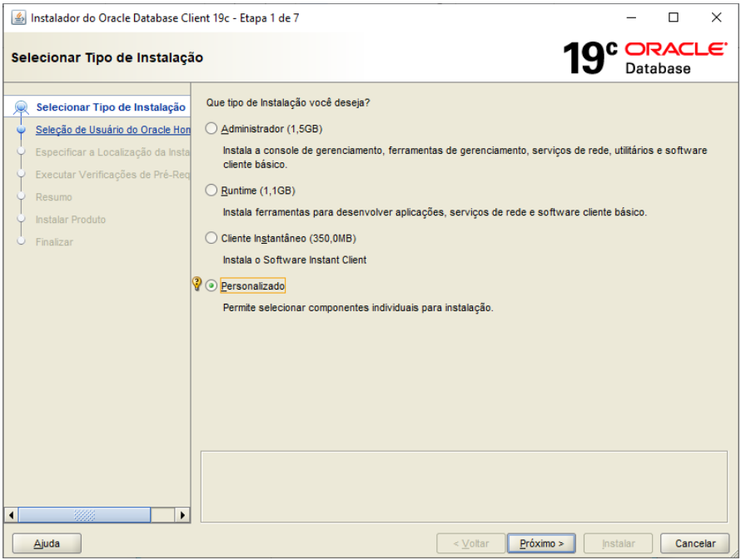Click the Executar Verificações de Pré-Requisitos step
Viewport: 741px width, 560px height.
[113, 175]
